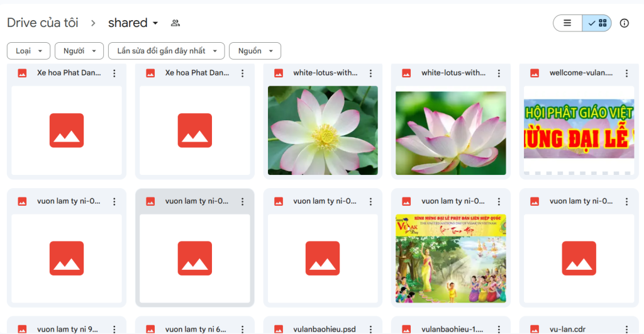Click file icon above side-view lotus thumbnail

click(406, 73)
